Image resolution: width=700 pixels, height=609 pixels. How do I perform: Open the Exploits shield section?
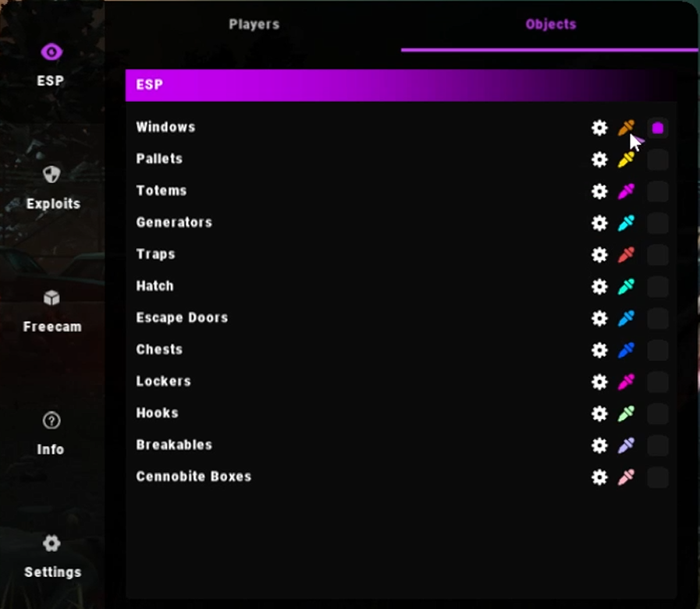point(52,187)
